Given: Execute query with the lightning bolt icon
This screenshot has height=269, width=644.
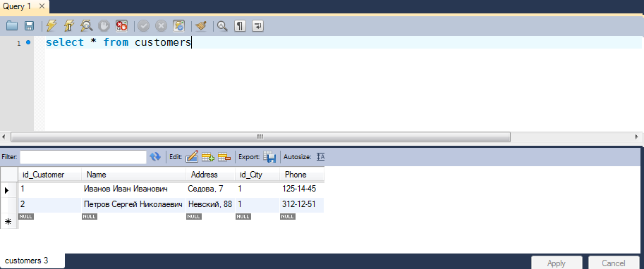Looking at the screenshot, I should [51, 26].
